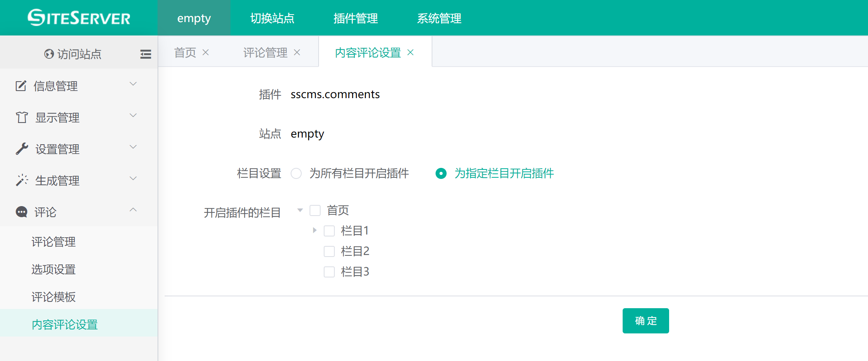Select 为指定栏目开启插件 radio option
The width and height of the screenshot is (868, 361).
[x=441, y=173]
